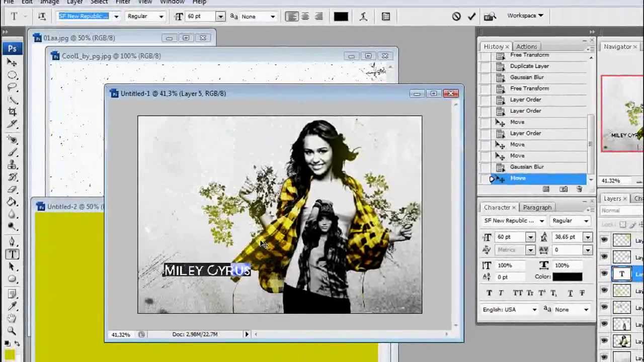Image resolution: width=644 pixels, height=362 pixels.
Task: Toggle Faux Italic in Character panel
Action: (x=501, y=293)
